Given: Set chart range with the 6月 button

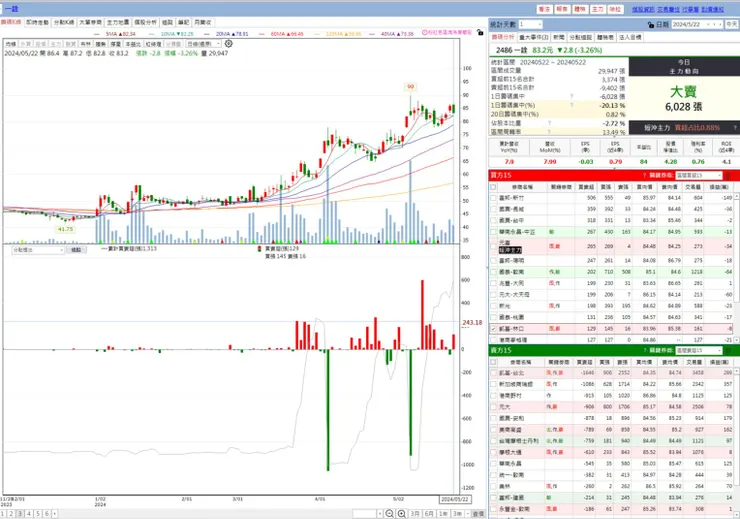Looking at the screenshot, I should (x=429, y=513).
